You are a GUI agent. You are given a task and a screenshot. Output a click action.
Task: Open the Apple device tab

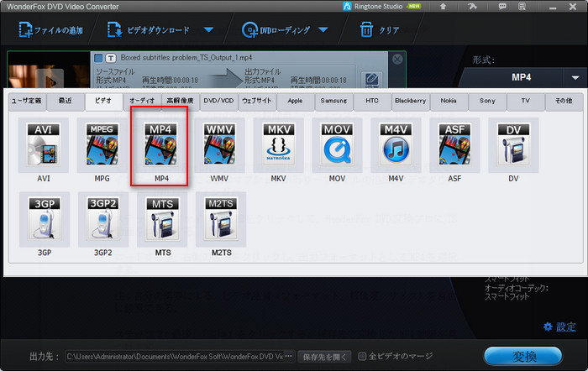click(x=295, y=102)
